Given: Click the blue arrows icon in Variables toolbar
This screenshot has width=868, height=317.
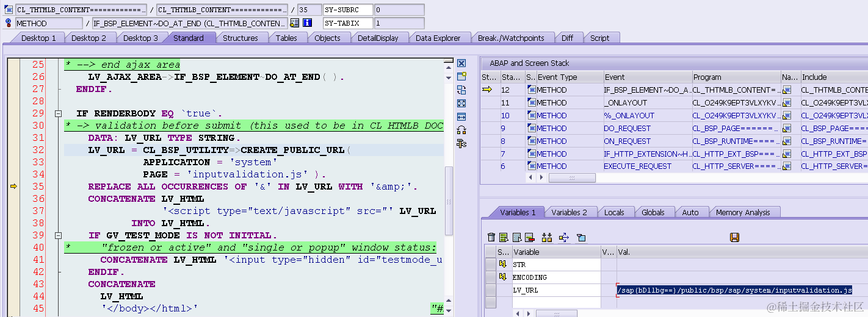Looking at the screenshot, I should coord(564,237).
